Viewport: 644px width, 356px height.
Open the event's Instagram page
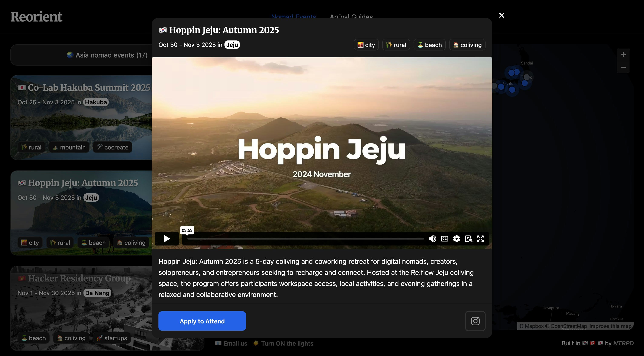[475, 321]
